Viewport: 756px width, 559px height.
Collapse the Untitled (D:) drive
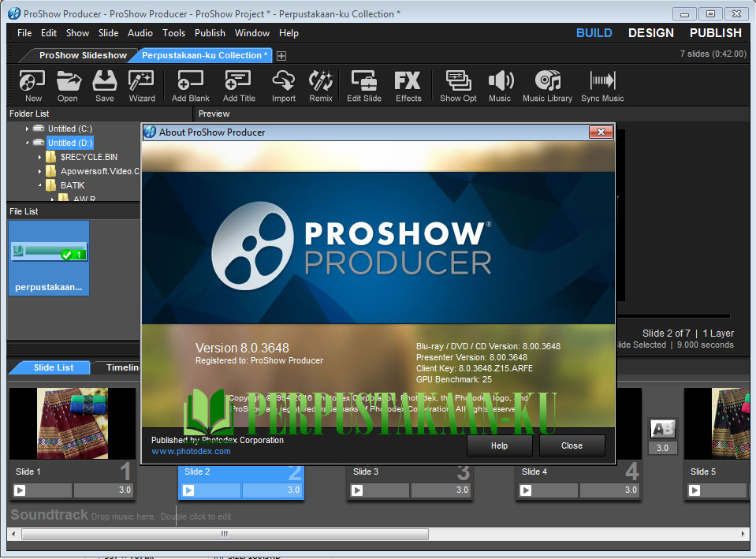(27, 143)
